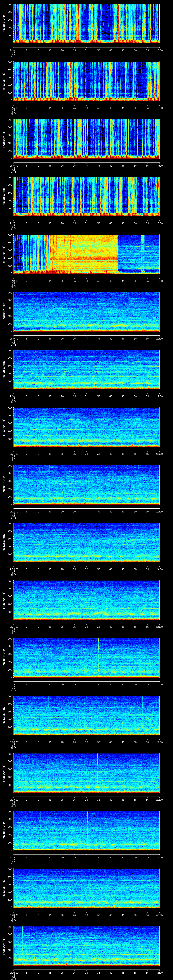Click the 9:29:00 start time label
This screenshot has height=980, width=173.
pyautogui.click(x=14, y=915)
